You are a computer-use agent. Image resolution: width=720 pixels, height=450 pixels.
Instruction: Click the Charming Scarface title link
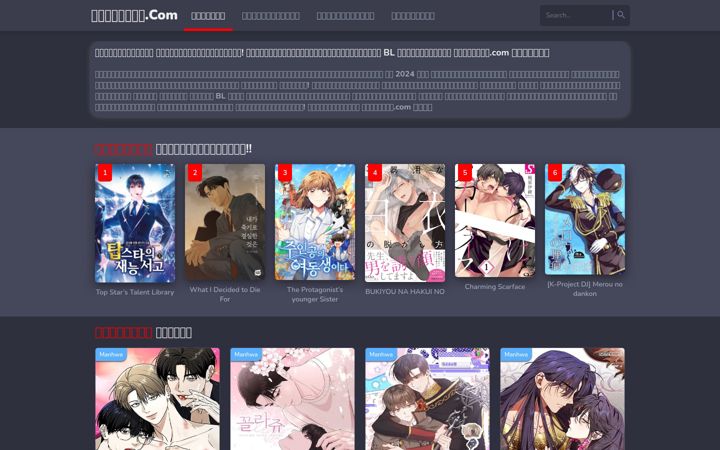click(495, 287)
